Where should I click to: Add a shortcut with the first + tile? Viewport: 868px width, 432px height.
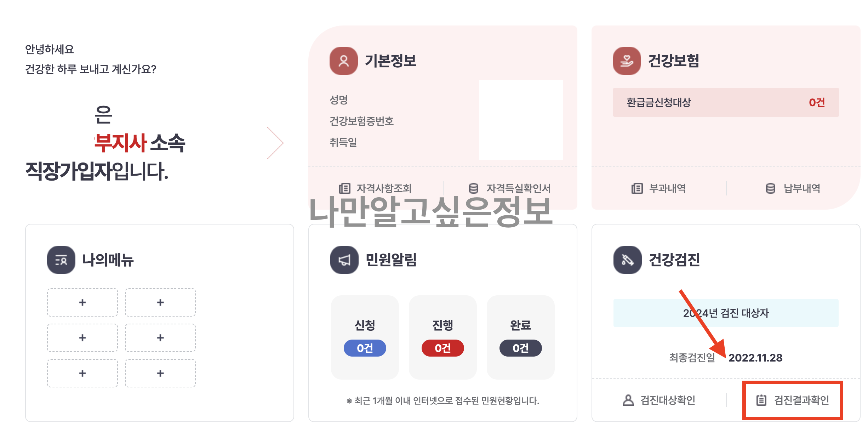pyautogui.click(x=82, y=302)
